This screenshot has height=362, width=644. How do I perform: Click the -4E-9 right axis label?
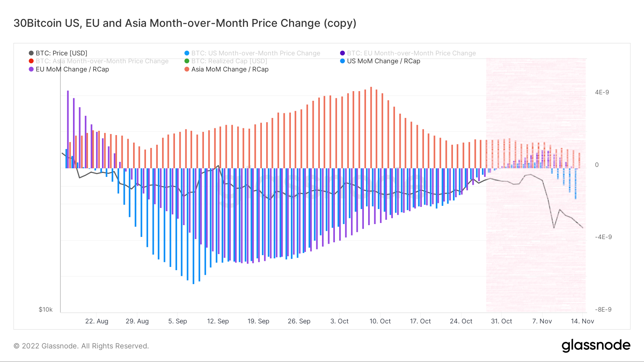(603, 237)
